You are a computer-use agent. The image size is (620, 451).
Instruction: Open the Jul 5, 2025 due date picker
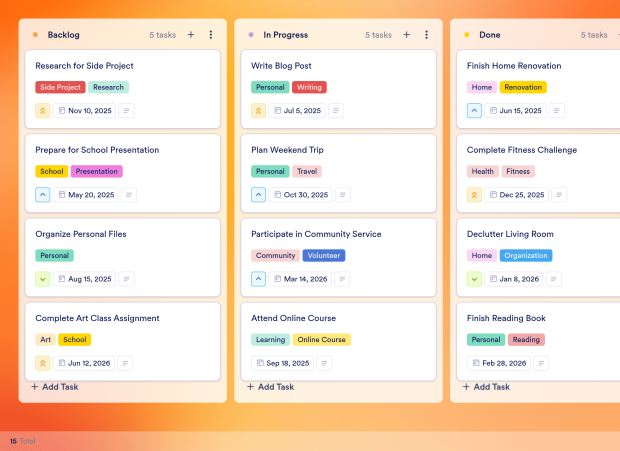click(297, 111)
